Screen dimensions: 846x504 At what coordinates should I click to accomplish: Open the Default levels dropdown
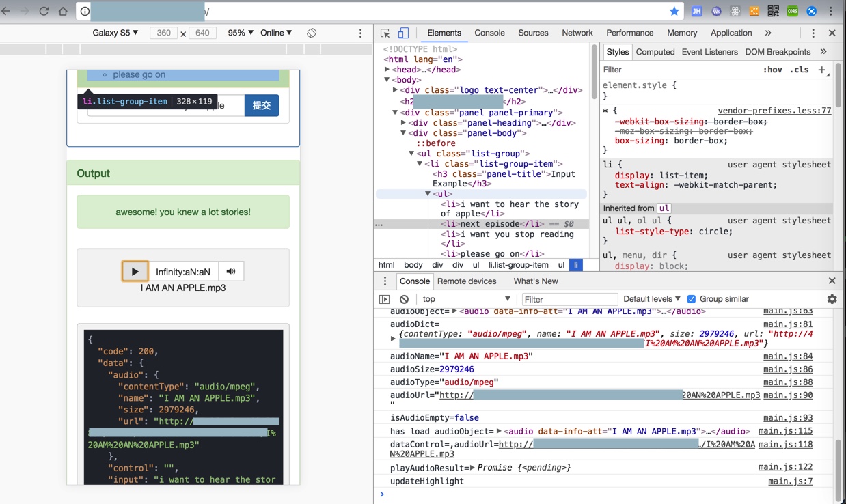[652, 299]
